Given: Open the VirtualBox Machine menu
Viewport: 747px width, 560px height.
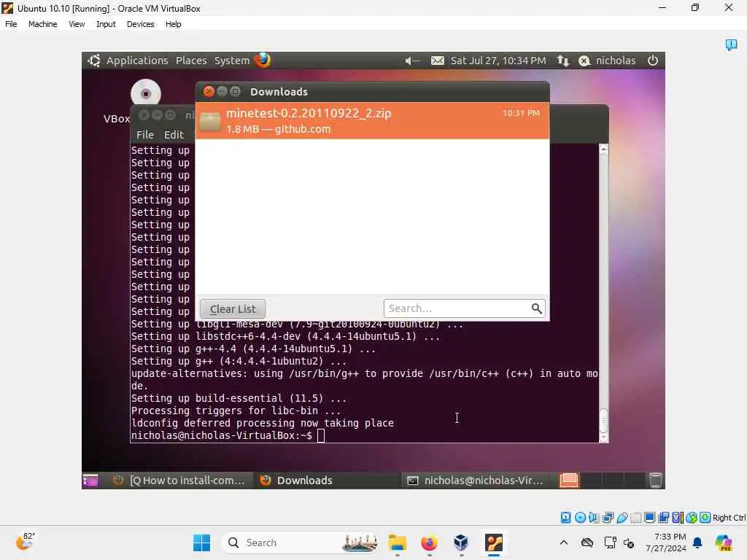Looking at the screenshot, I should pos(42,24).
